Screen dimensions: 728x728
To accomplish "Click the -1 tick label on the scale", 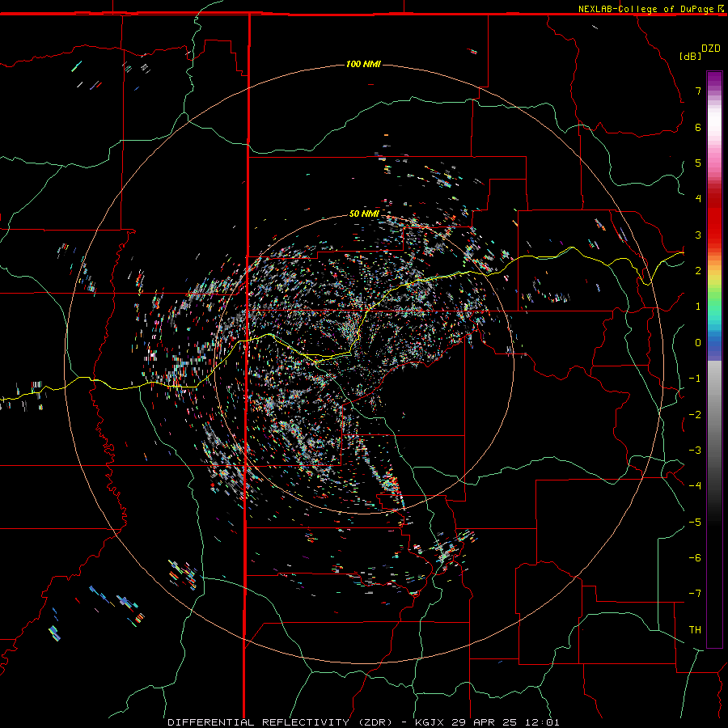I will [x=695, y=379].
